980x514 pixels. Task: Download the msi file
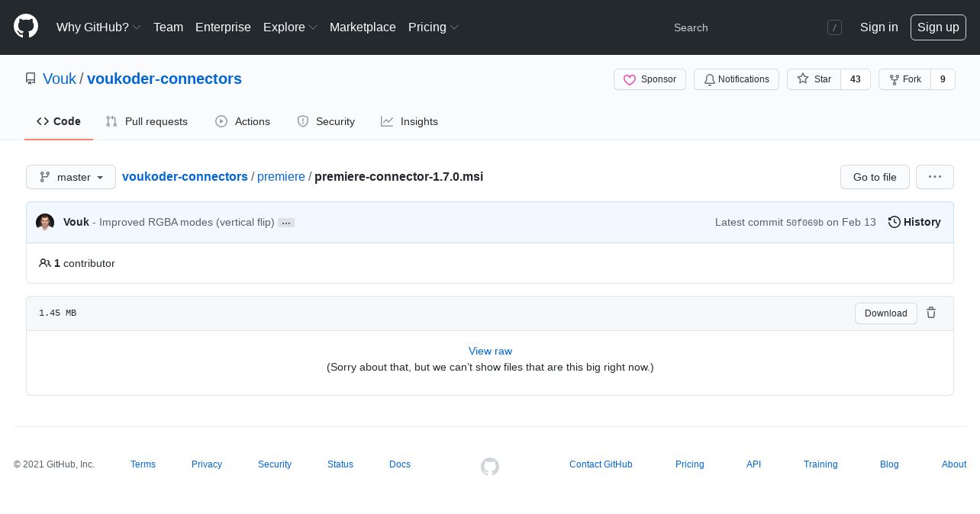click(885, 313)
